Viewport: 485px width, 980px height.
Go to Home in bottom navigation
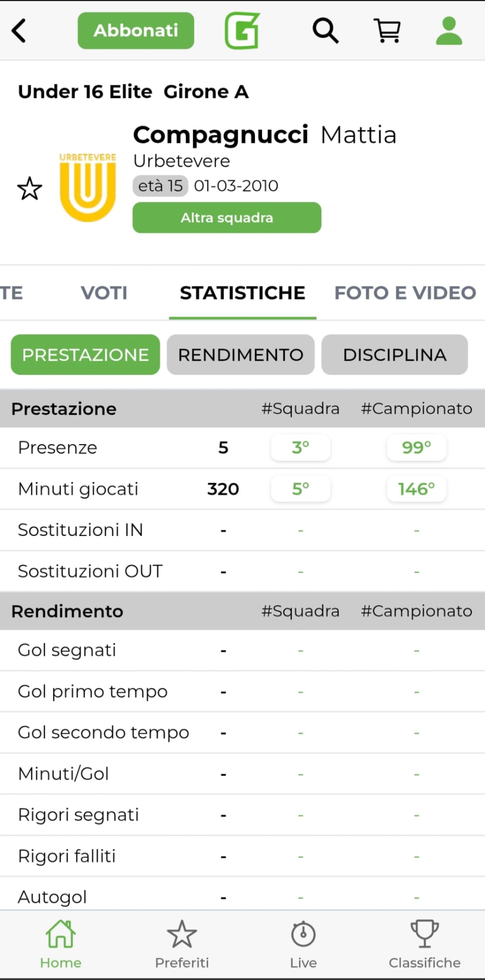(x=61, y=944)
